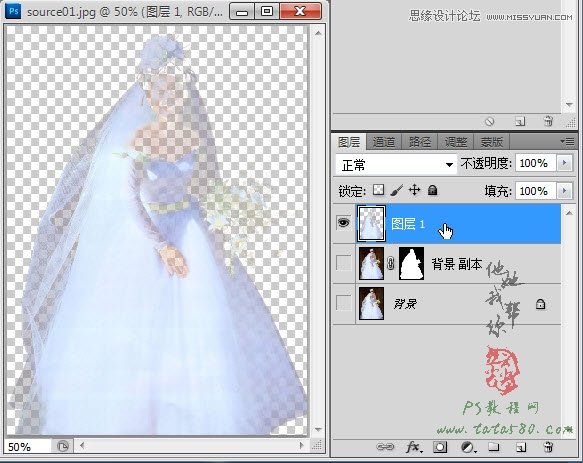Viewport: 583px width, 463px height.
Task: Click the 不透明度 100% value field
Action: 536,163
